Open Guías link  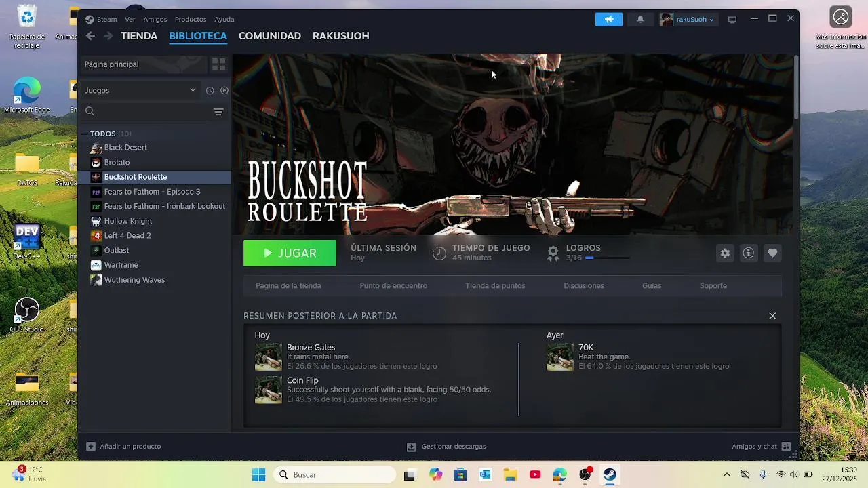pos(652,285)
